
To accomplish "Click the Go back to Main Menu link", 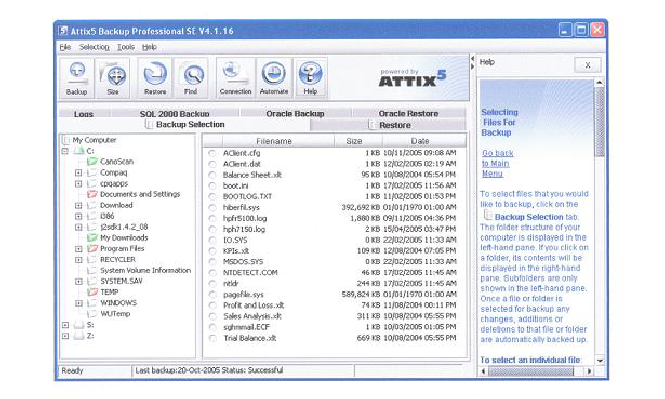I will (x=497, y=164).
